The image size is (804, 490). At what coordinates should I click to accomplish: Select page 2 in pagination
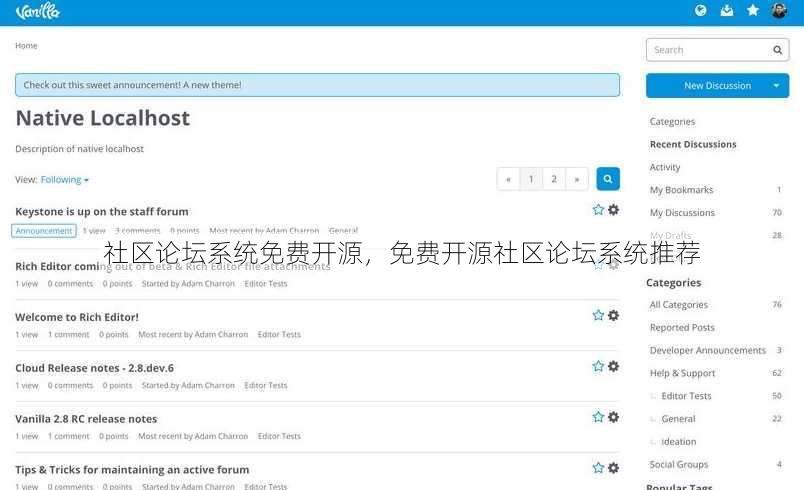tap(554, 179)
